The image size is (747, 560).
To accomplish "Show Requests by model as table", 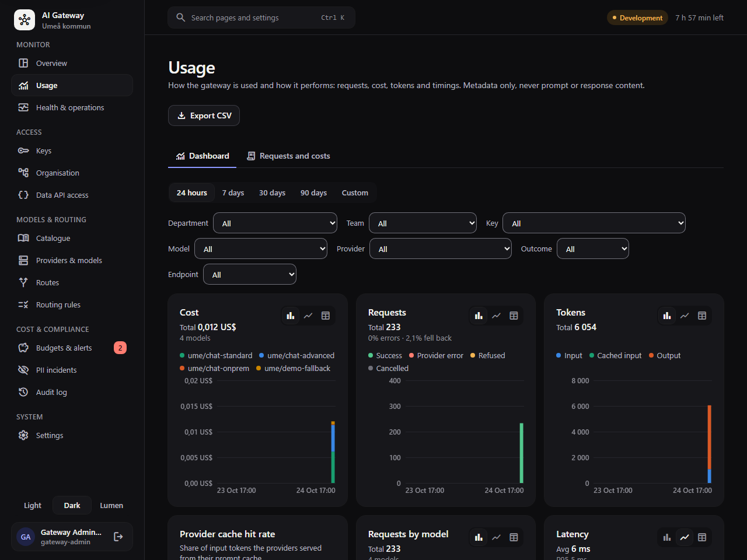I will (514, 537).
